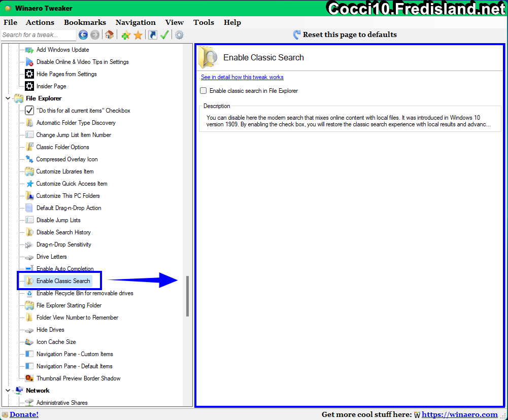
Task: Click the Hide Drives disk icon
Action: coord(29,330)
